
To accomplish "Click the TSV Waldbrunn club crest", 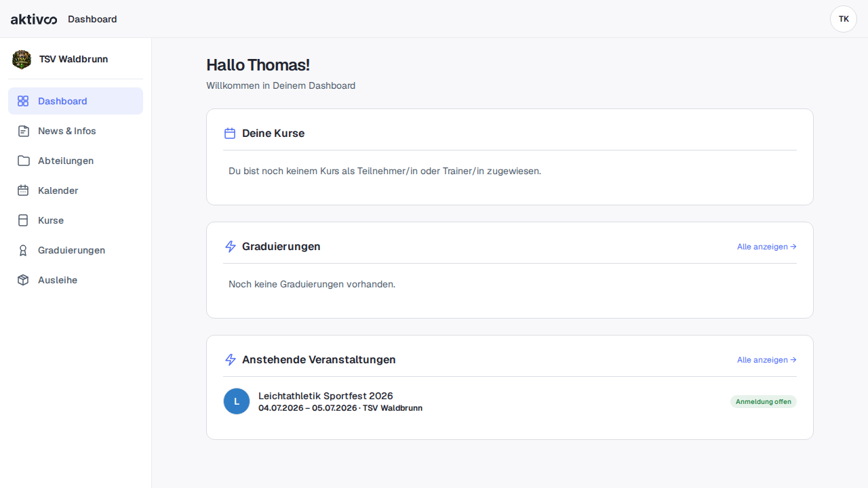I will 22,60.
